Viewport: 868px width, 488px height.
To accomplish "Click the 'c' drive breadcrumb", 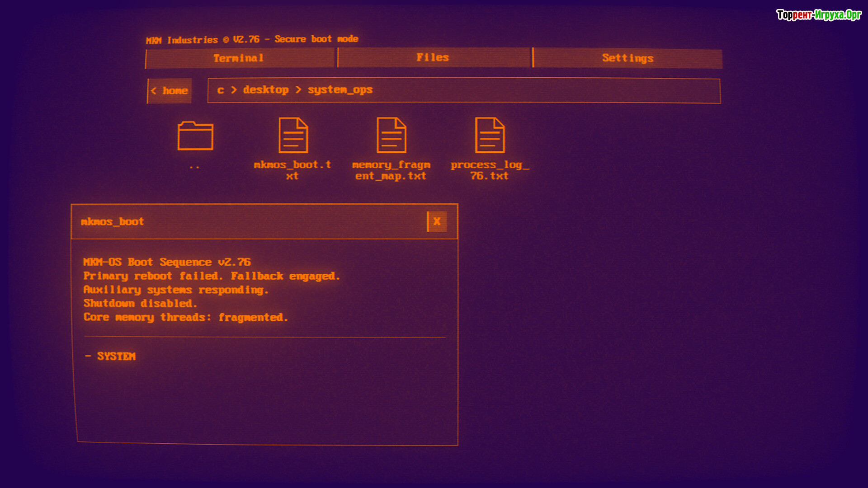I will coord(221,90).
